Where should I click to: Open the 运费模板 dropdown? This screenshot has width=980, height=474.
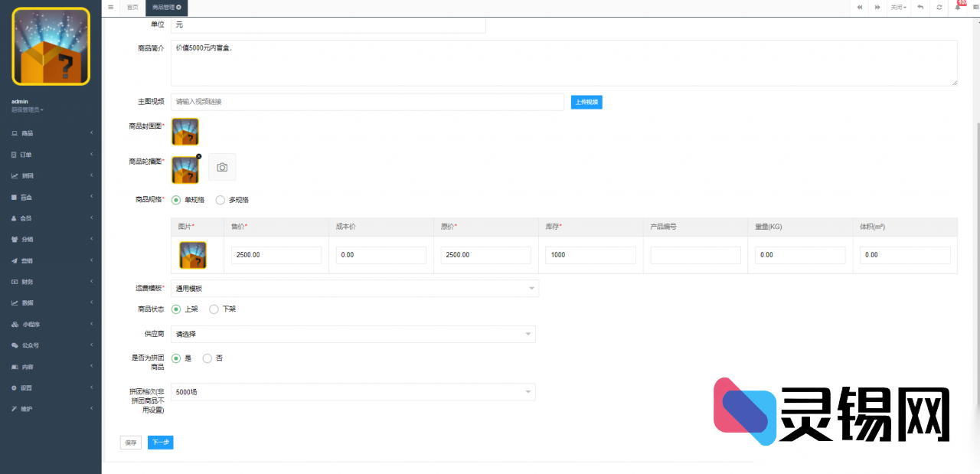354,288
